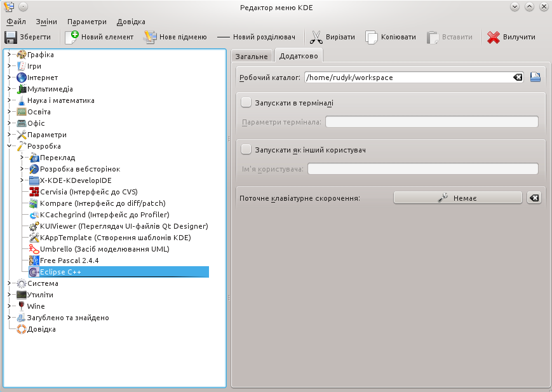Click the red Вилучити cross icon
This screenshot has width=552, height=392.
[x=494, y=37]
